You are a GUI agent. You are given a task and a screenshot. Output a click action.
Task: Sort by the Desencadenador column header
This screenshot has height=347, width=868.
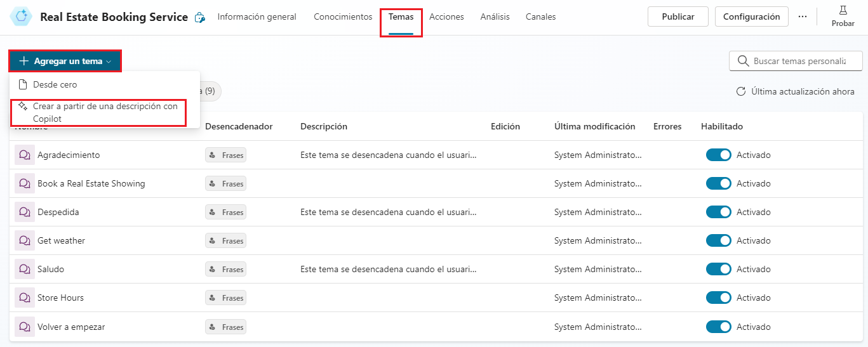239,126
